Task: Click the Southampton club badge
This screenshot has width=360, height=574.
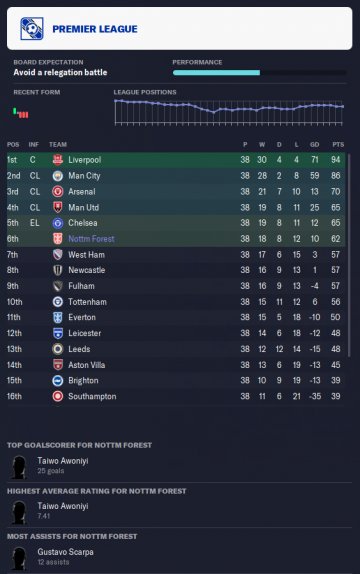Action: pos(58,396)
